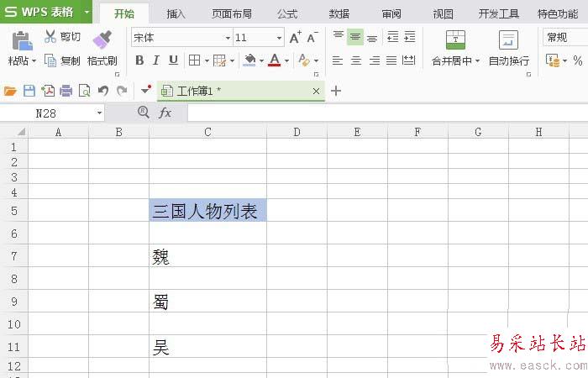Center text horizontally
The height and width of the screenshot is (378, 588).
[x=356, y=60]
